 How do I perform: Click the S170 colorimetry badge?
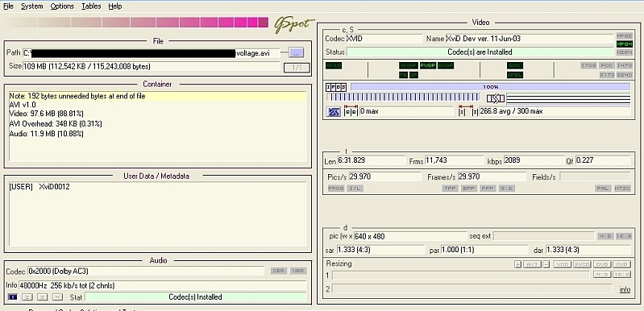click(x=606, y=75)
